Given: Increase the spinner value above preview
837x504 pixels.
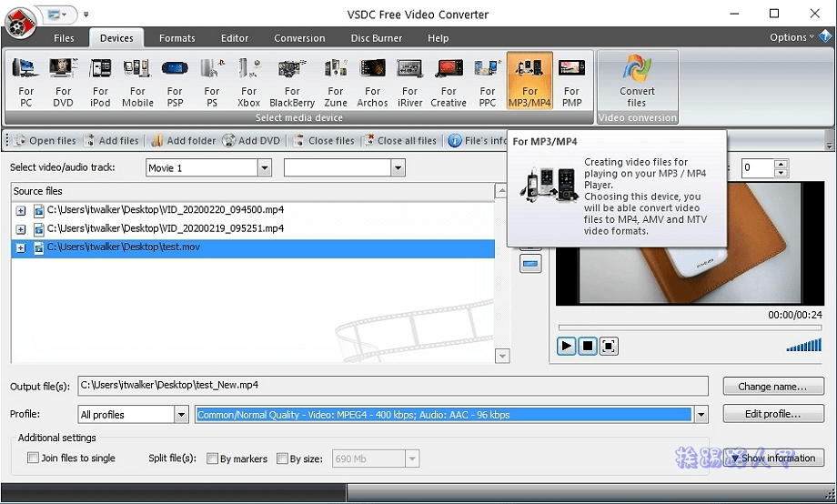Looking at the screenshot, I should coord(781,164).
